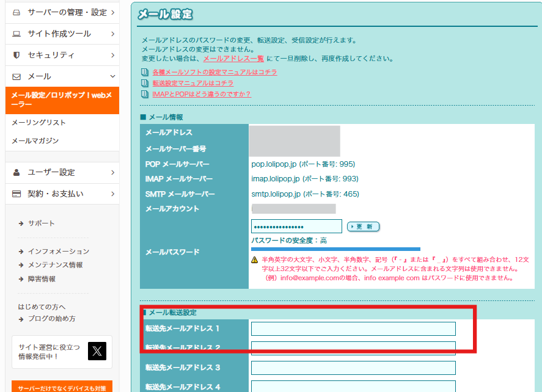This screenshot has height=392, width=542.
Task: Open メーリングリスト in the sidebar
Action: (38, 123)
